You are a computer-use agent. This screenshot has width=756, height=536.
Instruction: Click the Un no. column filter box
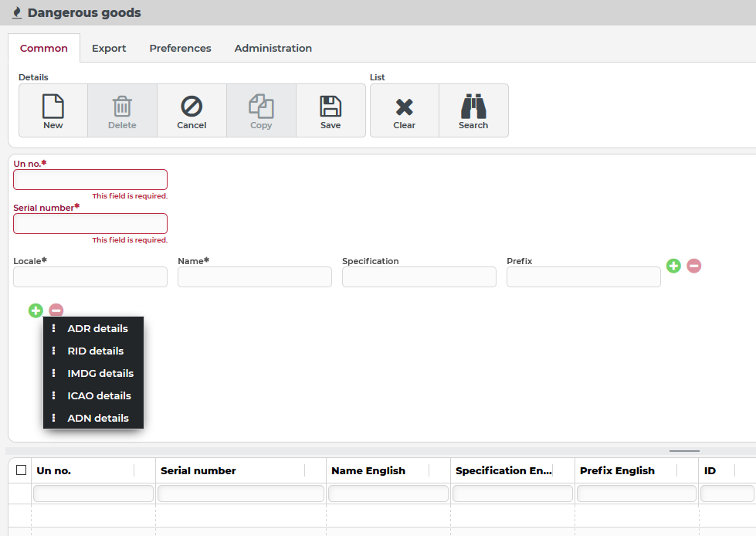[93, 494]
